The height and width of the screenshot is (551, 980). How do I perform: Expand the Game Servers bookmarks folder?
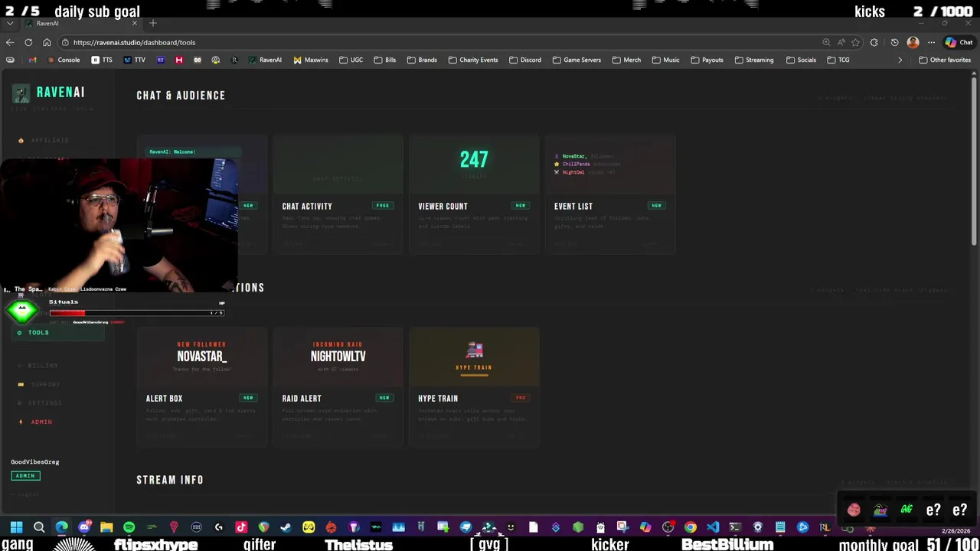577,60
